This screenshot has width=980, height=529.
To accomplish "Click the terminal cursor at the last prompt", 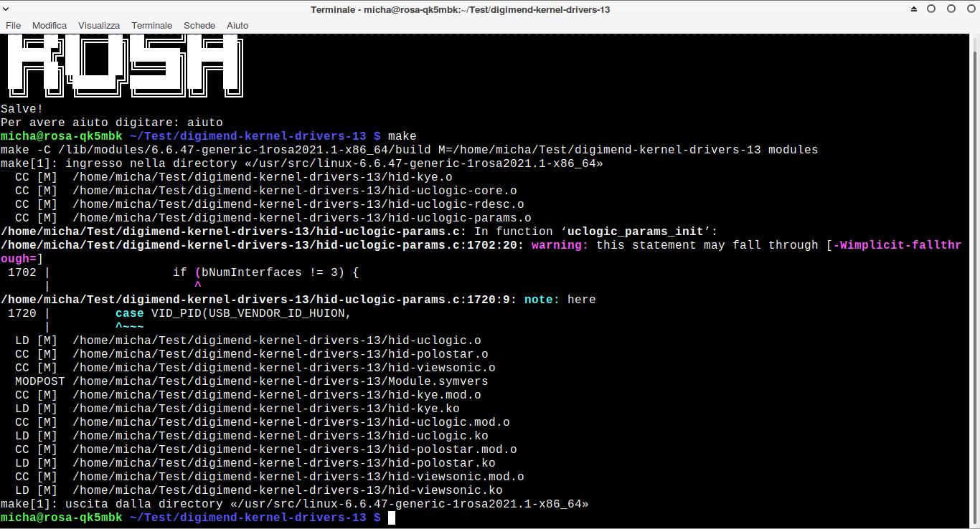I will (392, 518).
